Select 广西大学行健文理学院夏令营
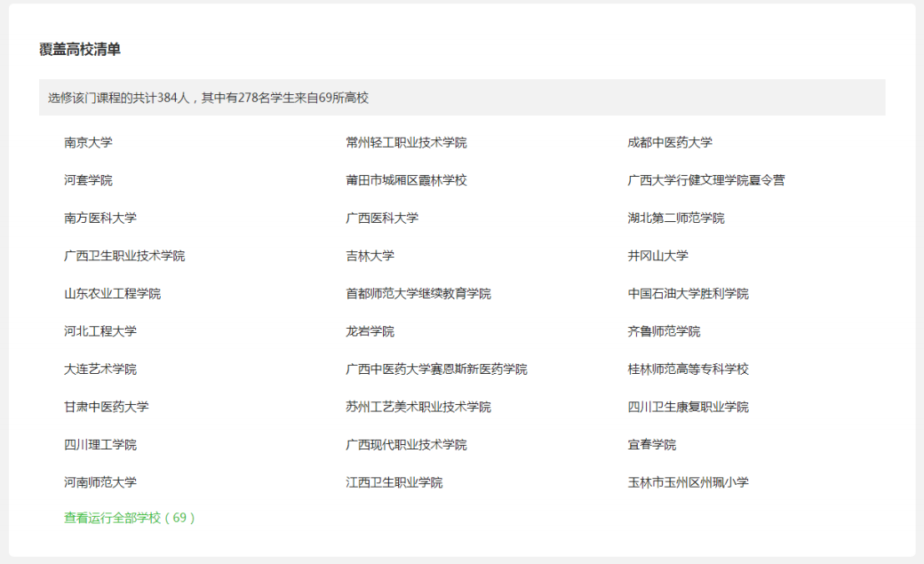924x564 pixels. point(706,180)
